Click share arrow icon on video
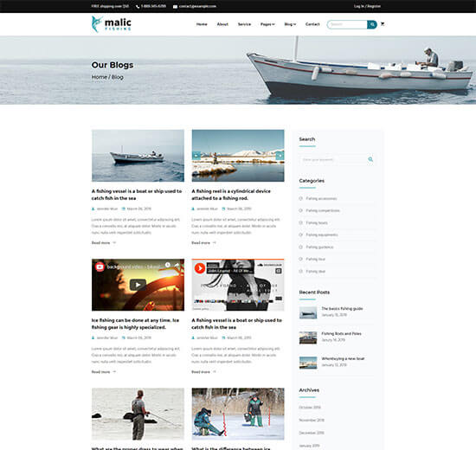Image resolution: width=476 pixels, height=450 pixels. point(177,265)
